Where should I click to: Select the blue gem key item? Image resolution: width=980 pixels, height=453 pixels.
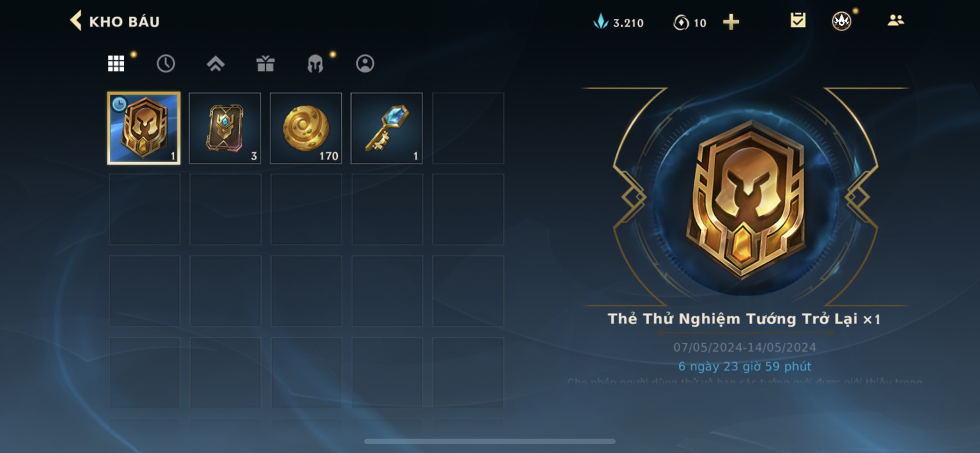click(x=386, y=128)
